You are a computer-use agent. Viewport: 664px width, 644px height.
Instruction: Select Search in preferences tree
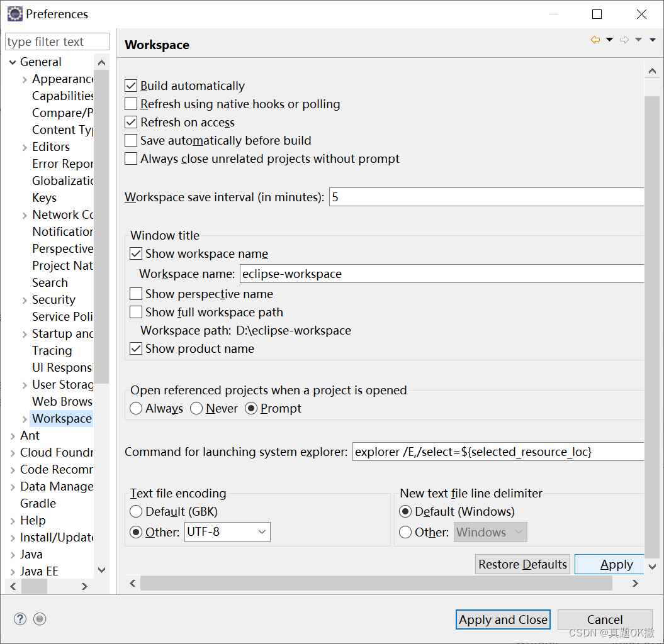(50, 282)
